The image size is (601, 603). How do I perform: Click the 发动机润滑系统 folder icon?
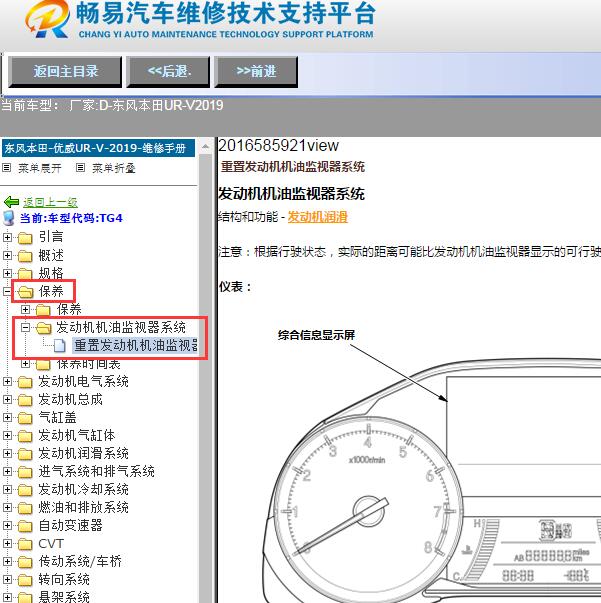pos(25,454)
